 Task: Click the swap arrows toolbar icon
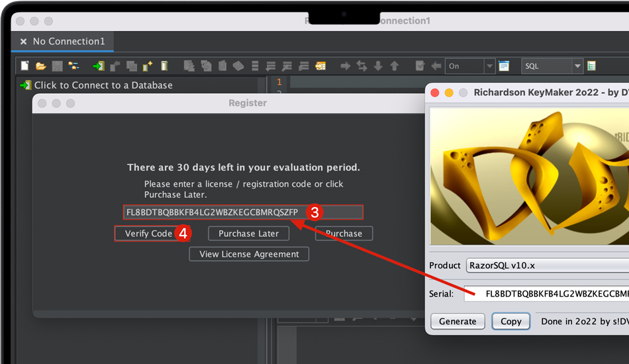point(362,66)
